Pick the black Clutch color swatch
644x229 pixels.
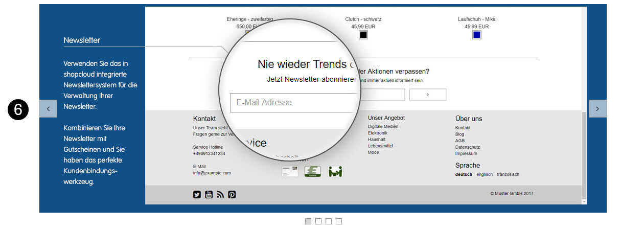tap(363, 35)
